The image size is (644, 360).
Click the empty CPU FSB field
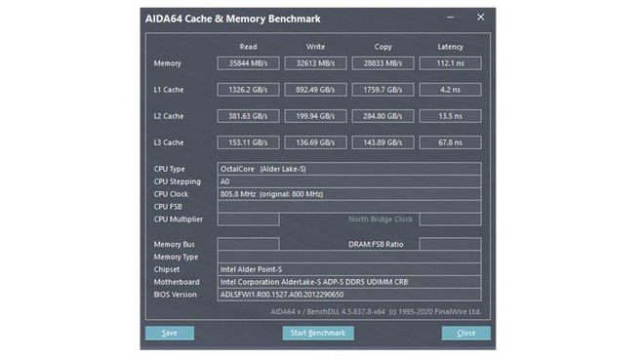tap(349, 207)
